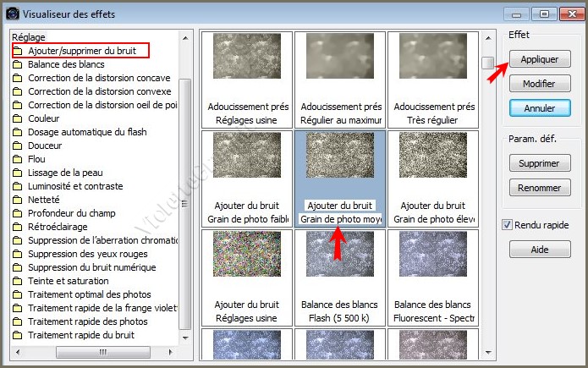588x368 pixels.
Task: Click the folder icon beside Rétroéclairage
Action: coord(18,227)
